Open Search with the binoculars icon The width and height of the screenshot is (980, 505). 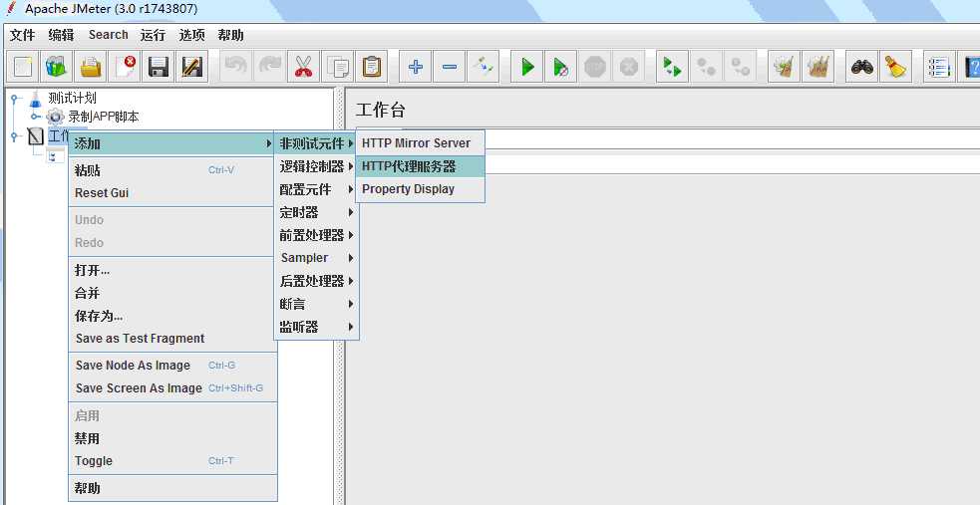click(x=862, y=66)
